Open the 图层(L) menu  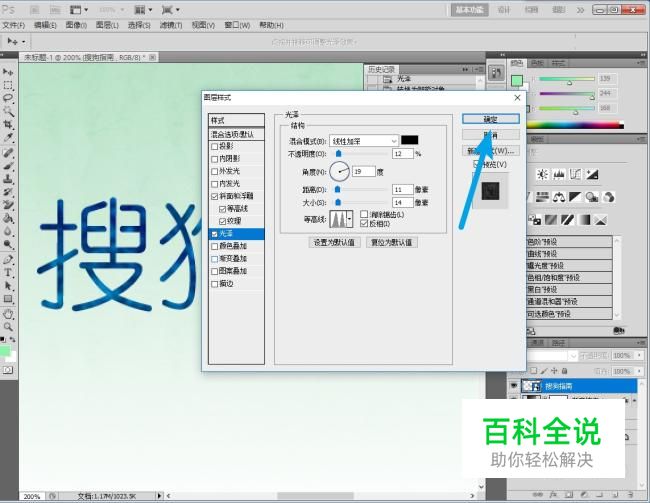pyautogui.click(x=107, y=25)
